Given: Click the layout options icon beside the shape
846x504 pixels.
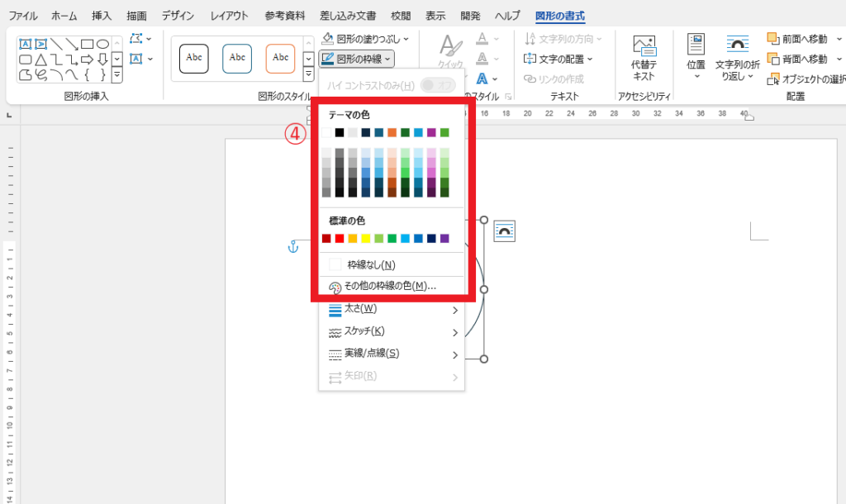Looking at the screenshot, I should [x=505, y=231].
